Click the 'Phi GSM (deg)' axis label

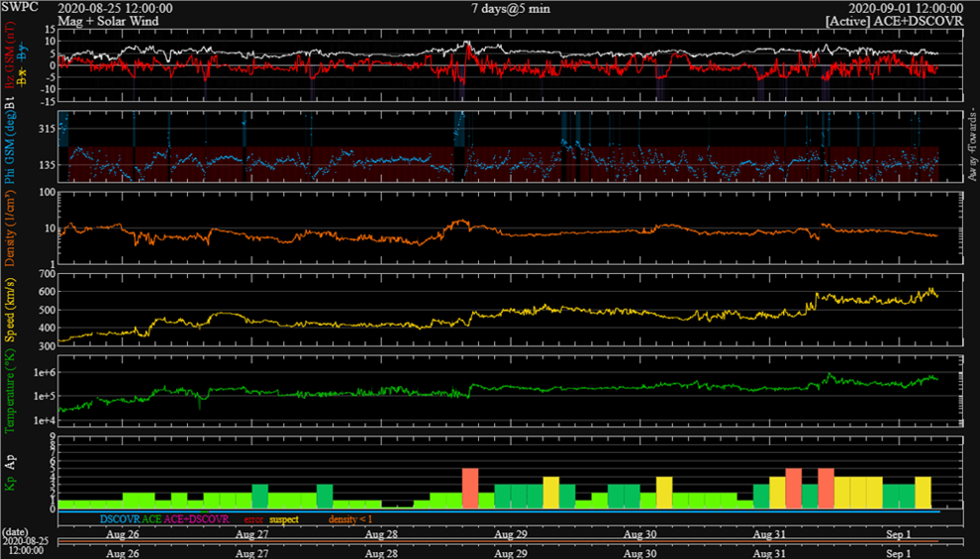[x=9, y=148]
